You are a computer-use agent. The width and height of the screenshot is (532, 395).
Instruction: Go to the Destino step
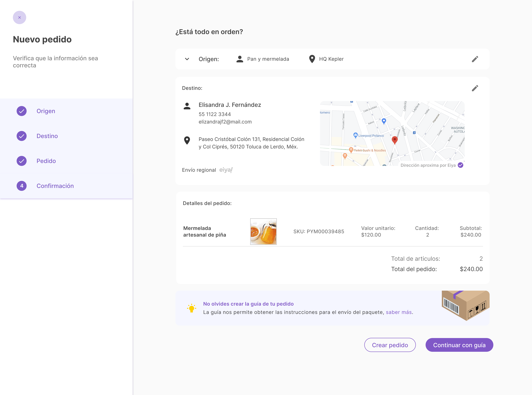coord(66,136)
